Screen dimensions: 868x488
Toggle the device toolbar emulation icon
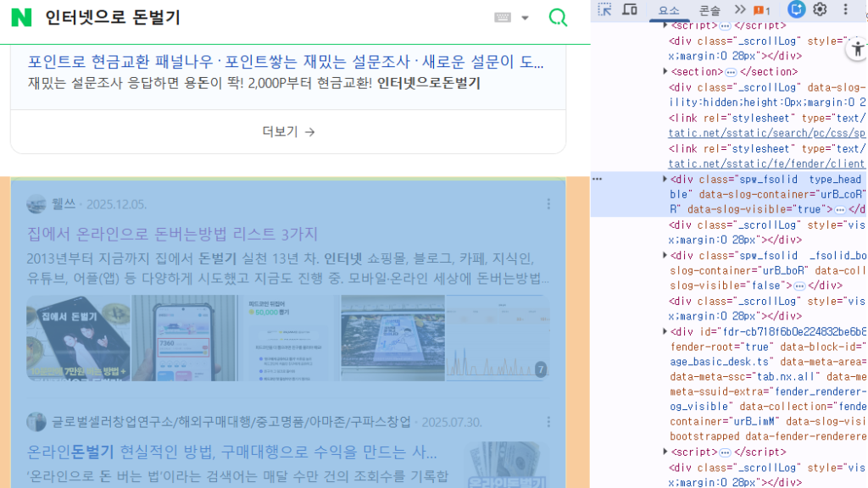[x=630, y=9]
